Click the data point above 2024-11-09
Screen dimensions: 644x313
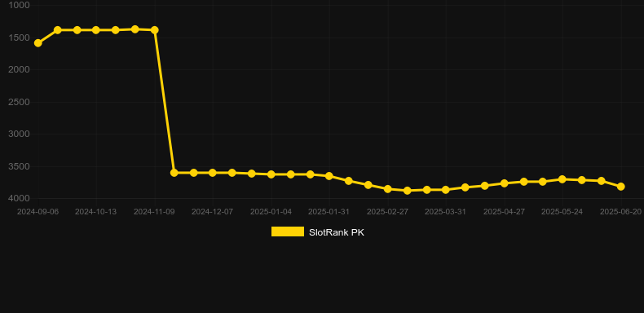pos(154,30)
